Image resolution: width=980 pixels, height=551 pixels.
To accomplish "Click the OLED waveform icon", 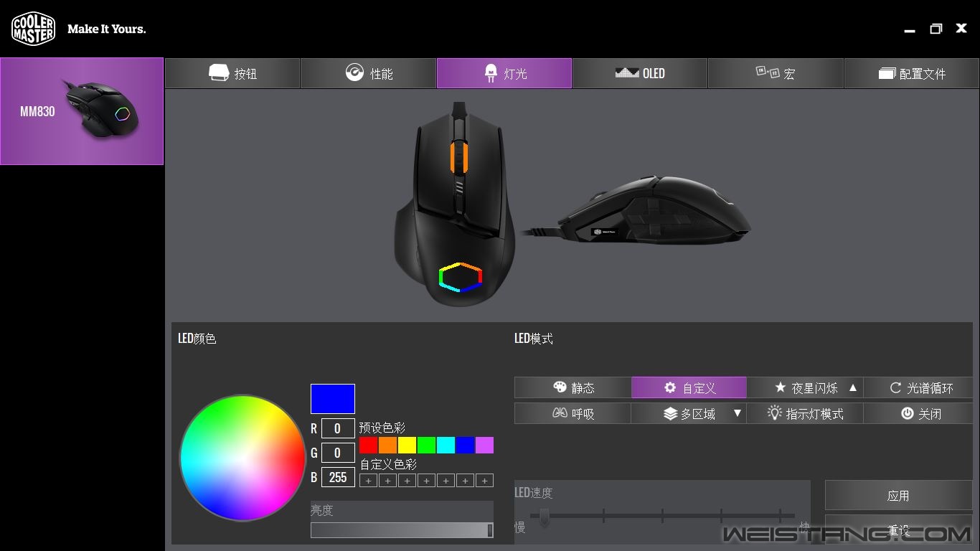I will (x=627, y=72).
